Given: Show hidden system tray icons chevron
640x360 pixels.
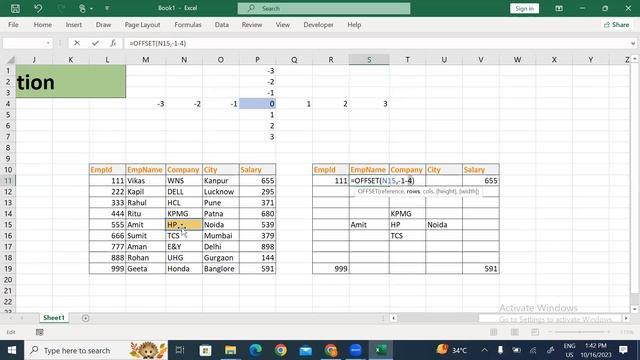Looking at the screenshot, I should (484, 350).
